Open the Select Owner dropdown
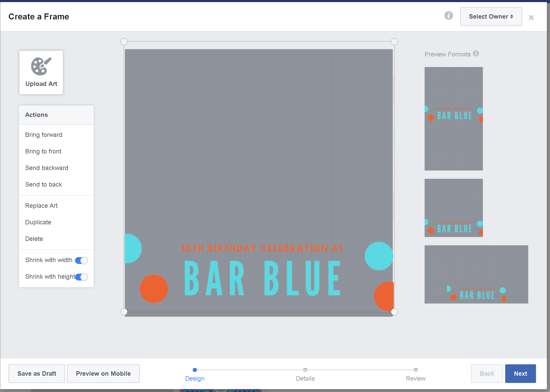Screen dimensions: 550x392 click(491, 17)
